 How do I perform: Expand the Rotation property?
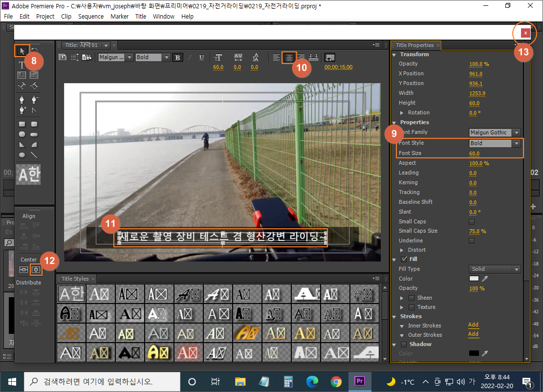pos(402,112)
